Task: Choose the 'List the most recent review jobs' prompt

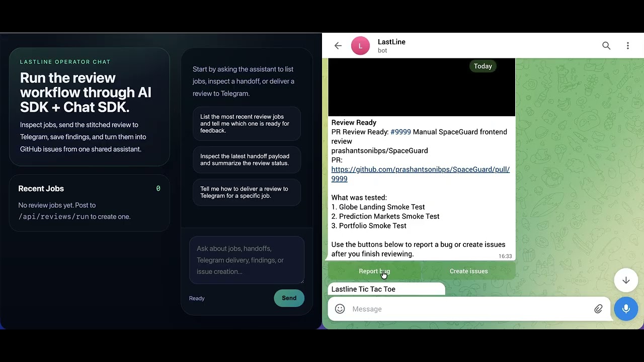Action: 247,124
